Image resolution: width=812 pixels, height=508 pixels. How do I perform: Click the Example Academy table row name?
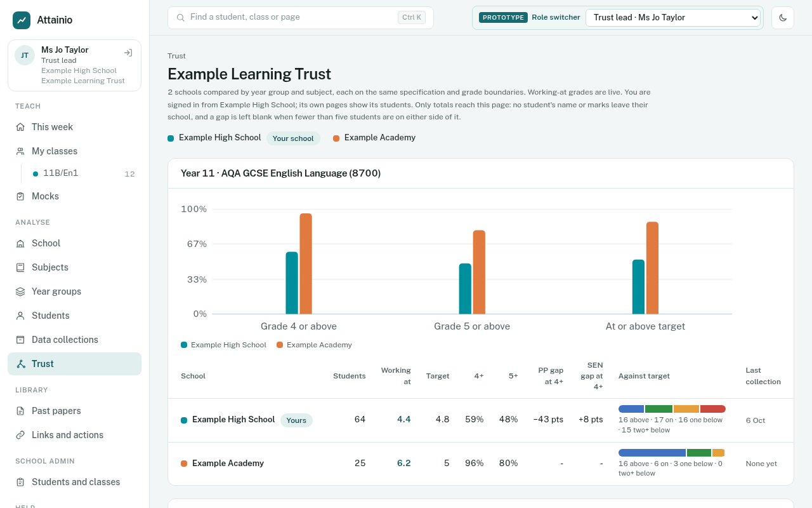(x=228, y=464)
